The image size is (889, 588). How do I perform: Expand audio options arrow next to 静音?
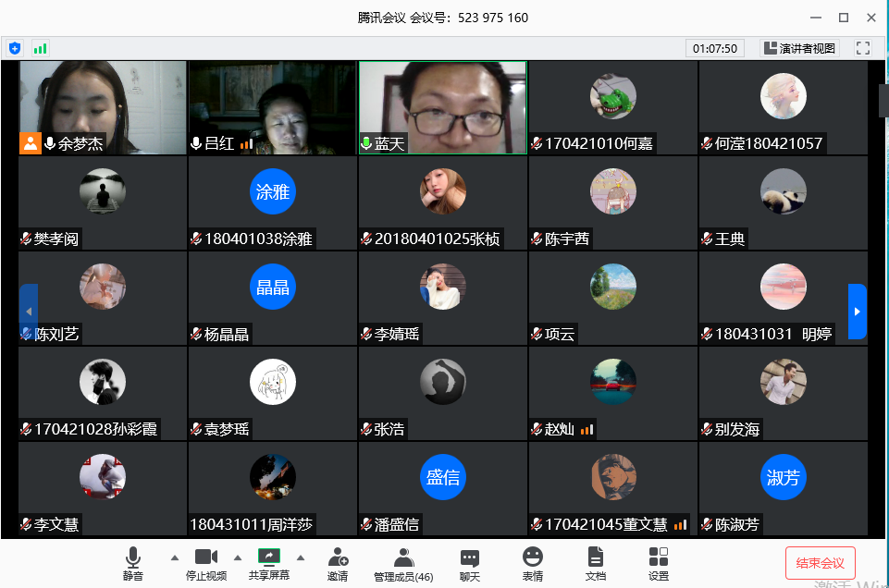[175, 558]
